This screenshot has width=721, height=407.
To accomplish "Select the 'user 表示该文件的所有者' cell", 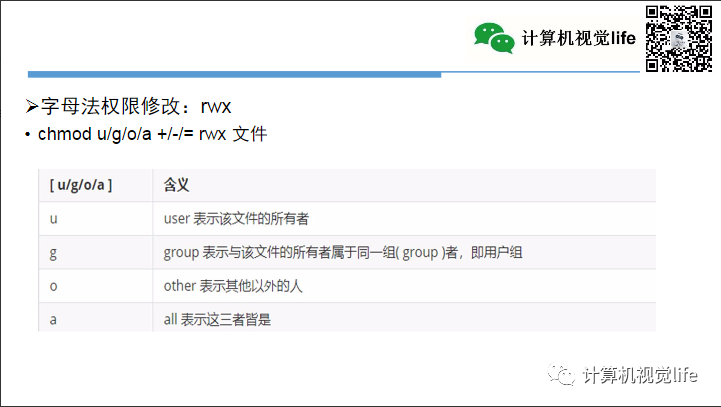I will [x=236, y=218].
